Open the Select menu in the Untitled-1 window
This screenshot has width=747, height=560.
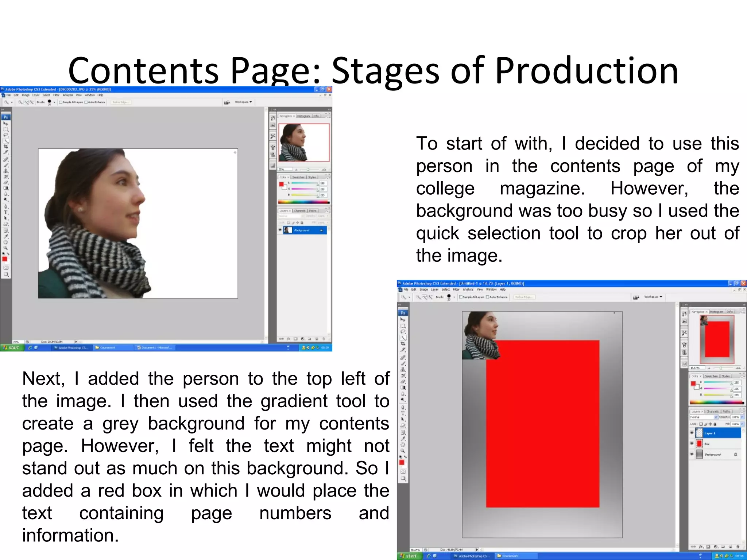point(446,289)
